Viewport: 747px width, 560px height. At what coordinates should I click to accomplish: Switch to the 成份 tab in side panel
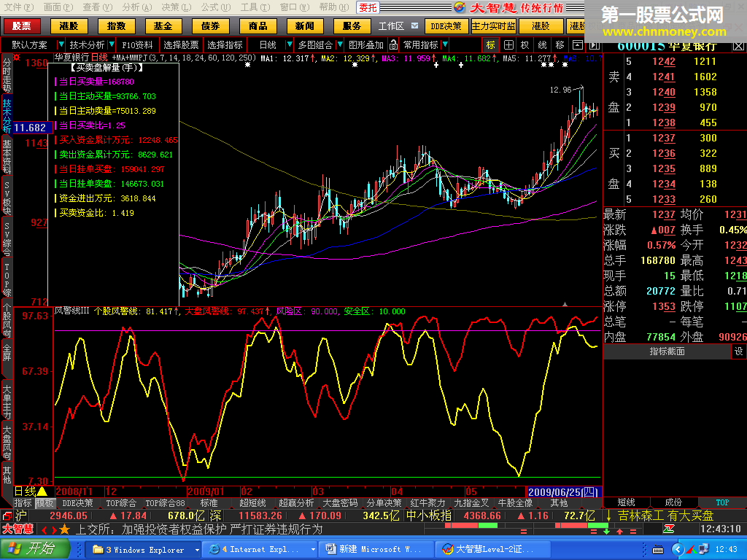pos(673,502)
